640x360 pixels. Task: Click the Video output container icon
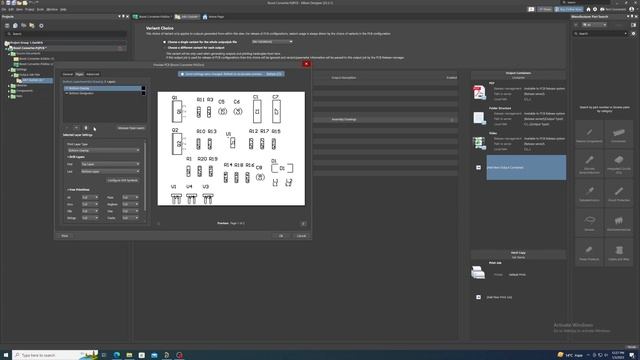point(479,143)
